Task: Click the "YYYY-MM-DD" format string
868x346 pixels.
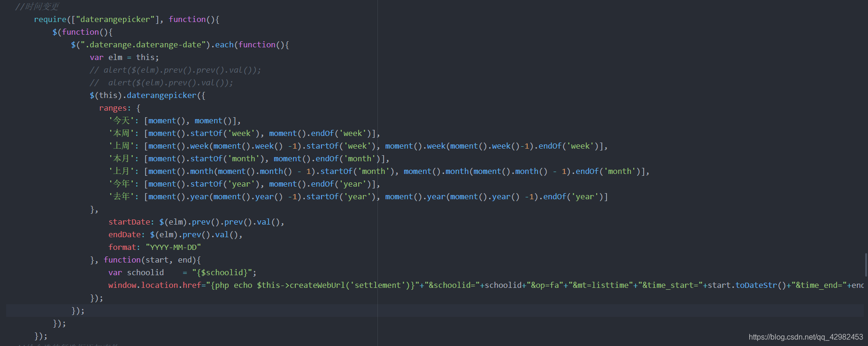Action: 173,247
